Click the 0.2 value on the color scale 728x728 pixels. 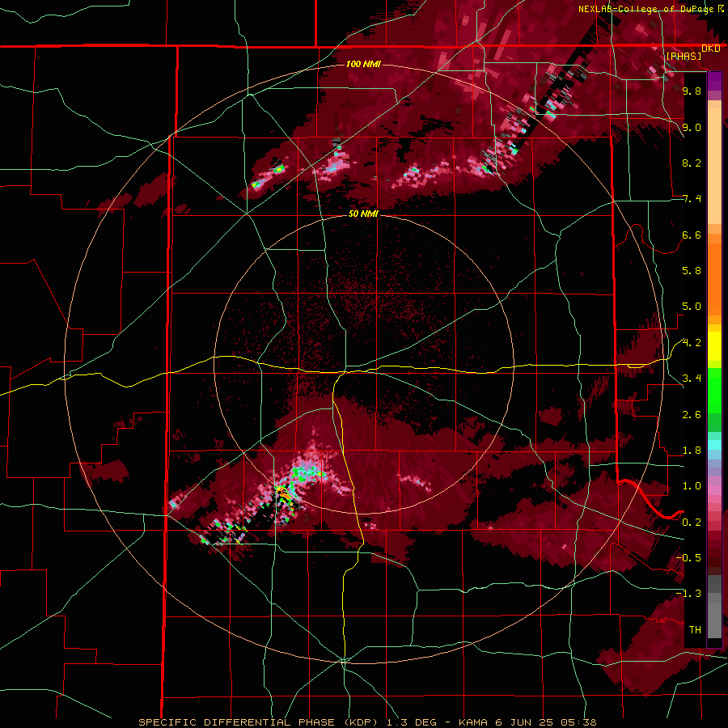point(692,523)
